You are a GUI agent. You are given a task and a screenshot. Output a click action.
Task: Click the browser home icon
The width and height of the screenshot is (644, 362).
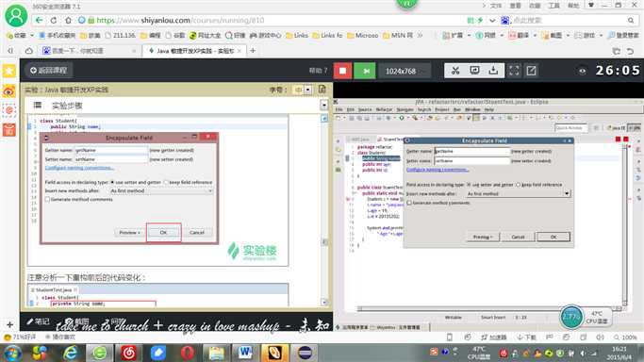pyautogui.click(x=68, y=20)
